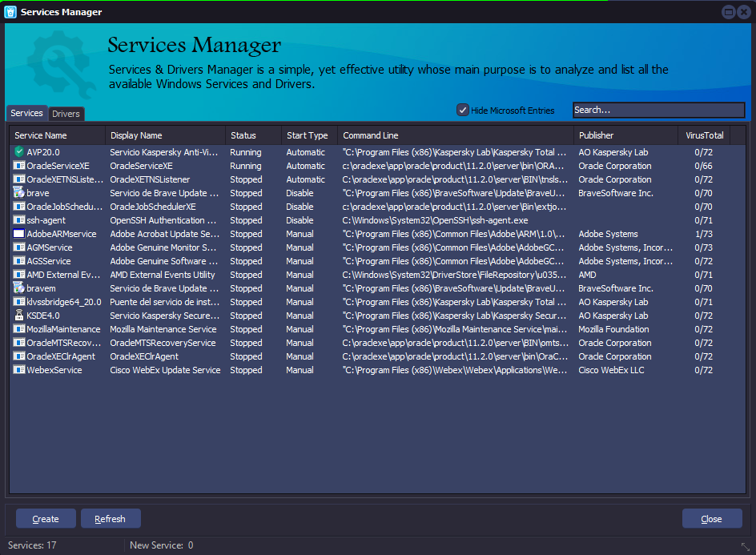
Task: Click the AGMService row icon
Action: point(18,247)
